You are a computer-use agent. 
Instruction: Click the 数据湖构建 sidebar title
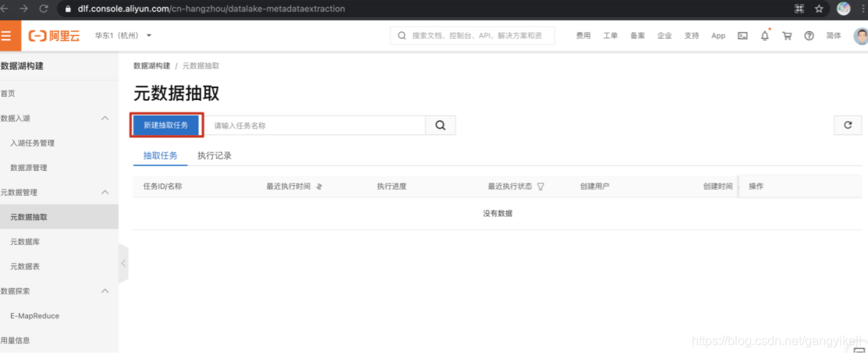(22, 66)
